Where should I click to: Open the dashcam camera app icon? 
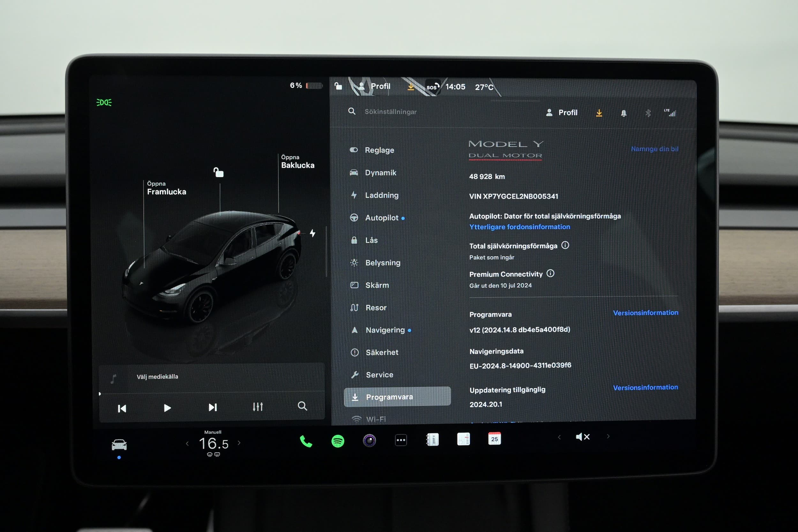coord(369,441)
